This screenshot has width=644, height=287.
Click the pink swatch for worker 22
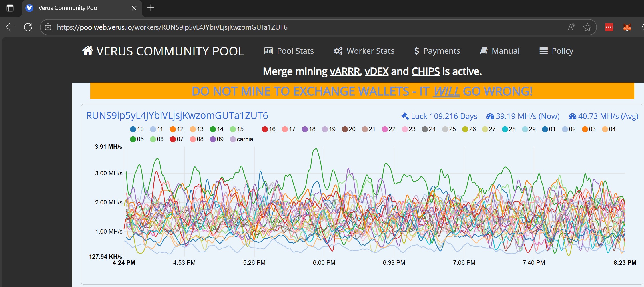tap(385, 129)
